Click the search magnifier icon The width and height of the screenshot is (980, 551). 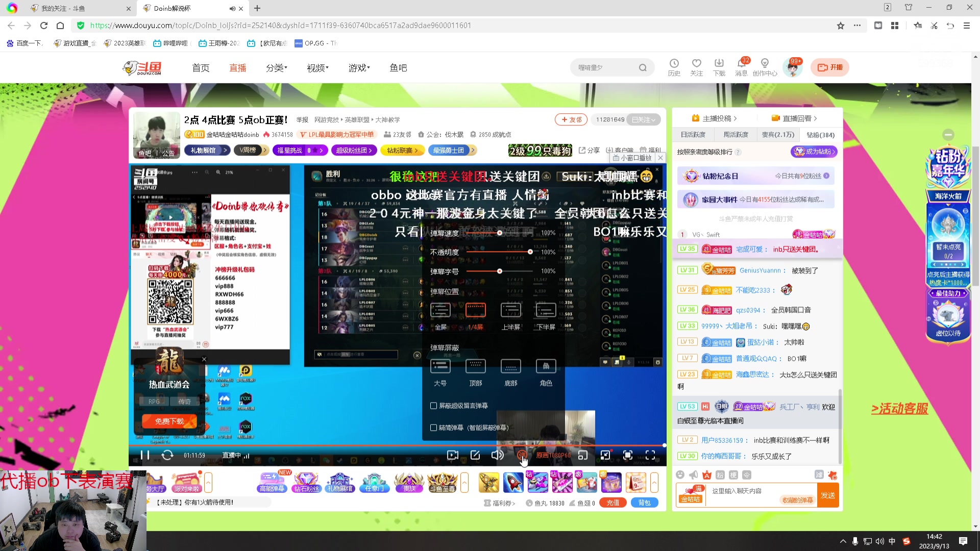point(643,67)
